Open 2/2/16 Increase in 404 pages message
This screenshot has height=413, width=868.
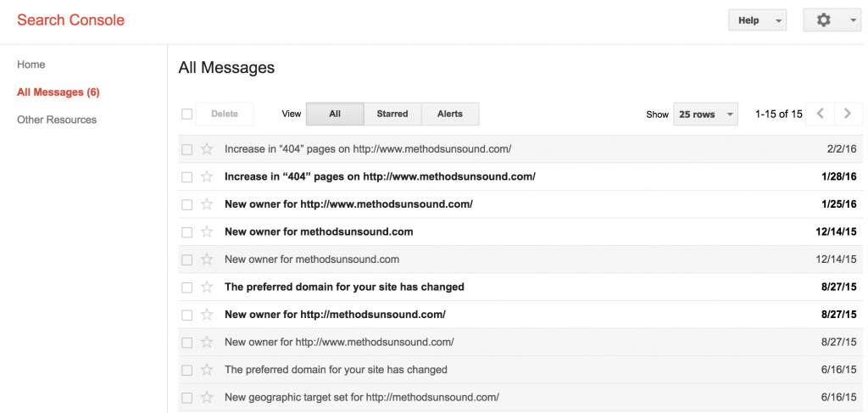pyautogui.click(x=368, y=149)
